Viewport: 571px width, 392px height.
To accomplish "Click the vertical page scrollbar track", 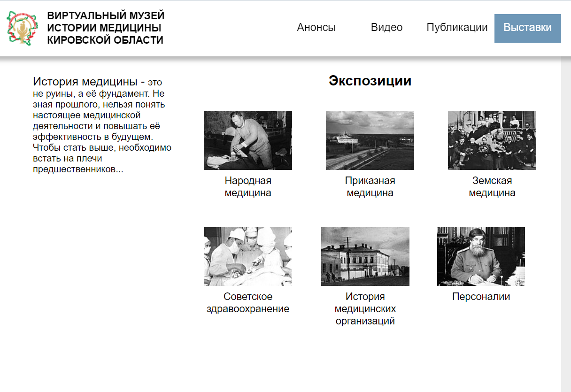I will (566, 225).
